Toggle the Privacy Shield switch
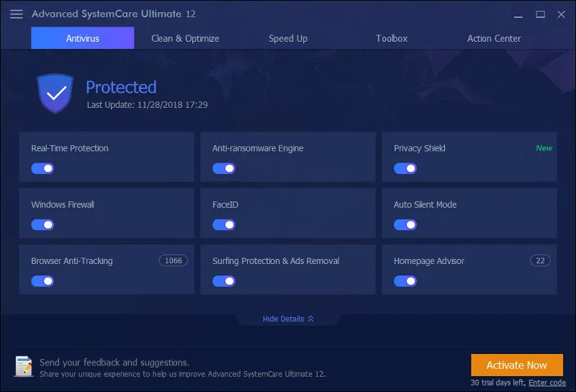Image resolution: width=576 pixels, height=392 pixels. 405,168
